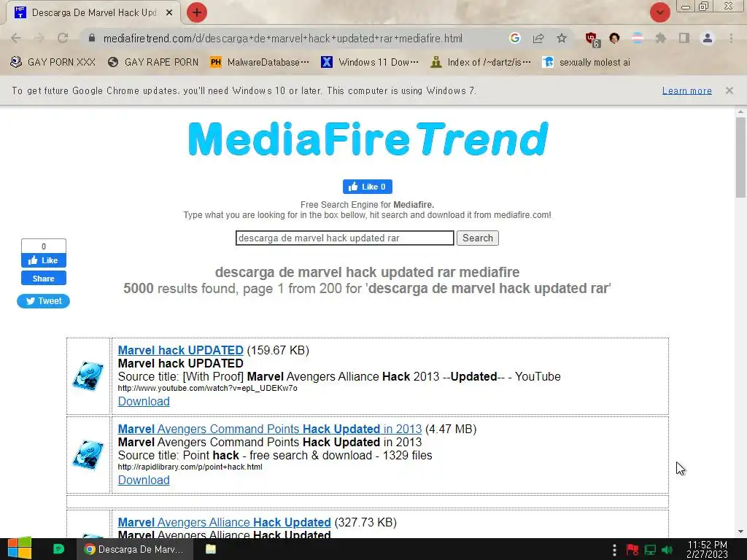Click the rapidlibrary.com source URL text
Image resolution: width=747 pixels, height=560 pixels.
click(190, 467)
